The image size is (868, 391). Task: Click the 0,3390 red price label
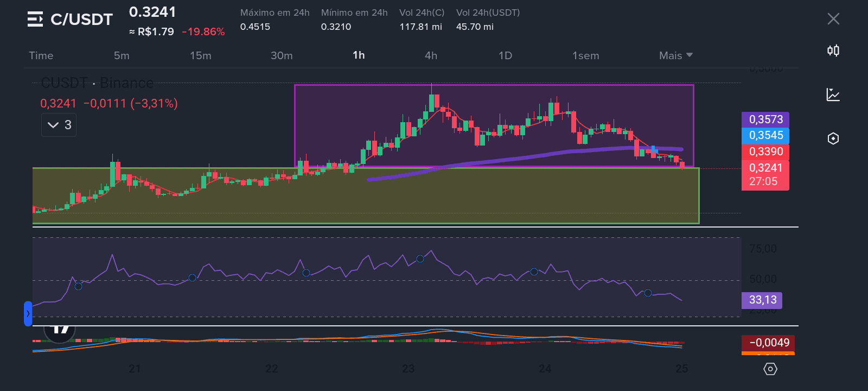click(x=765, y=152)
